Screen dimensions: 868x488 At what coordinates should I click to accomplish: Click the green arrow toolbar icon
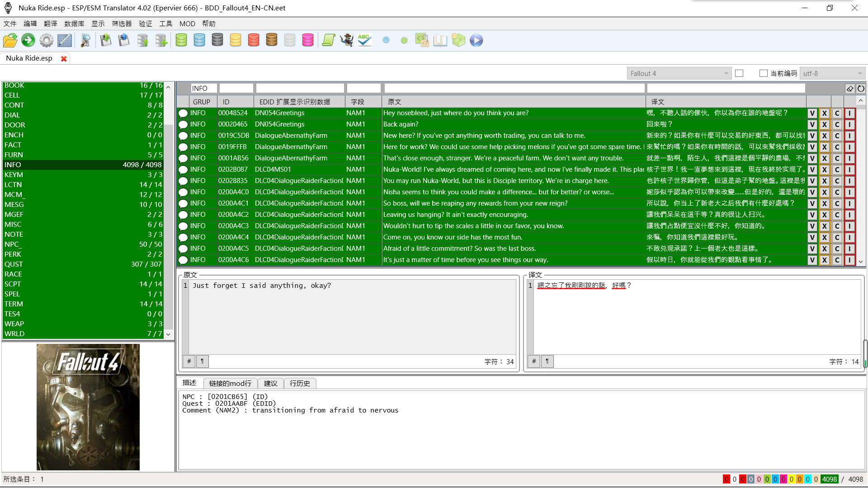(x=28, y=40)
